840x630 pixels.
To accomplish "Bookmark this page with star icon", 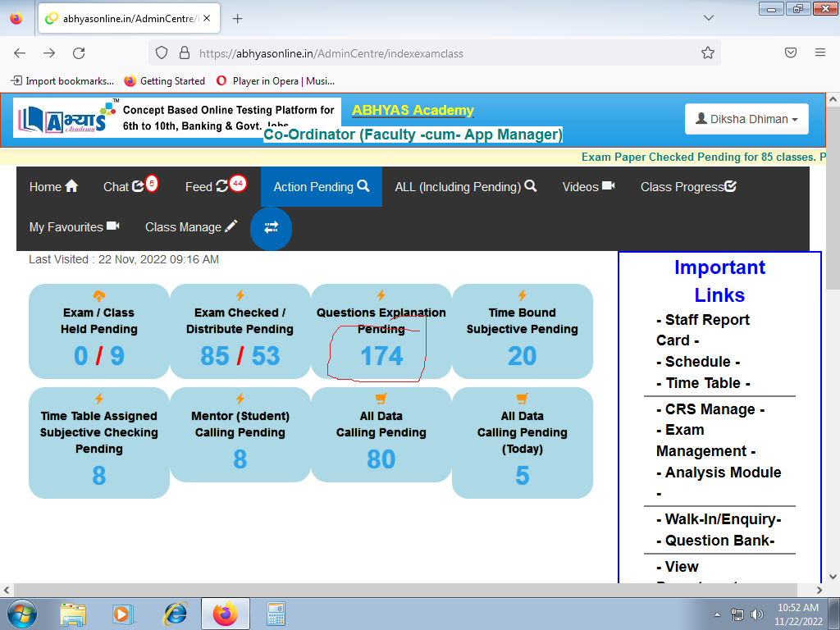I will point(708,53).
